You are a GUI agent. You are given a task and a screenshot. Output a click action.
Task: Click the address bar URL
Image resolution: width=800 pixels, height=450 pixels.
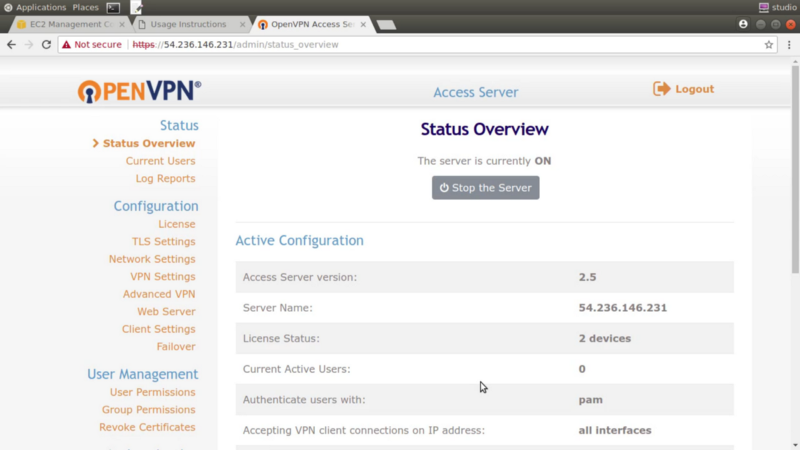click(x=235, y=44)
